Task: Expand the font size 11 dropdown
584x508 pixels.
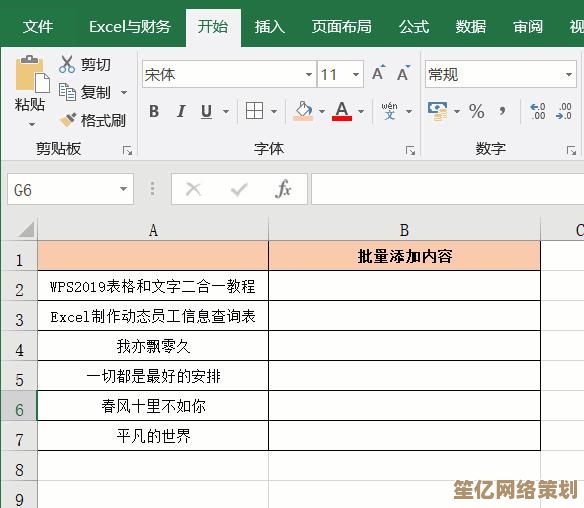Action: (356, 74)
